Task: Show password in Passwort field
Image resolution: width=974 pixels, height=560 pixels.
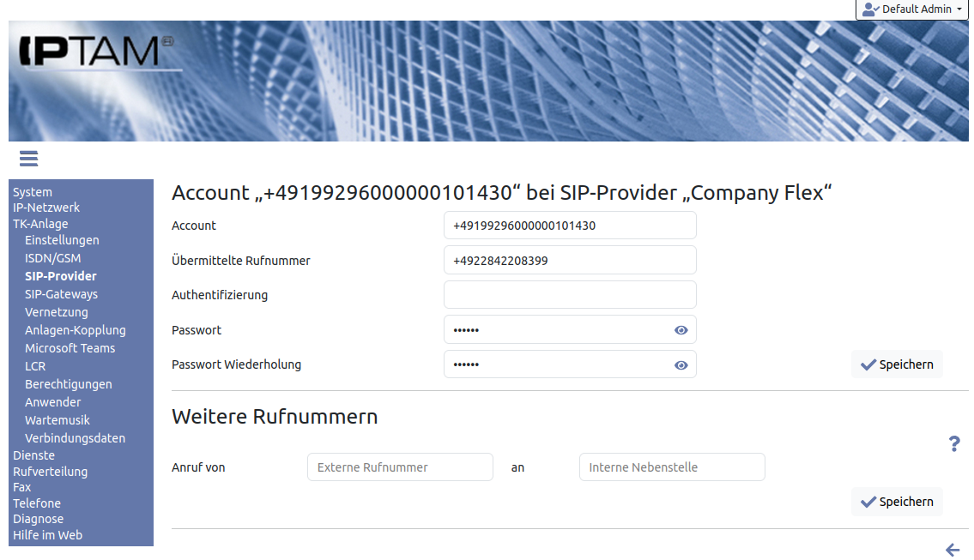Action: (681, 330)
